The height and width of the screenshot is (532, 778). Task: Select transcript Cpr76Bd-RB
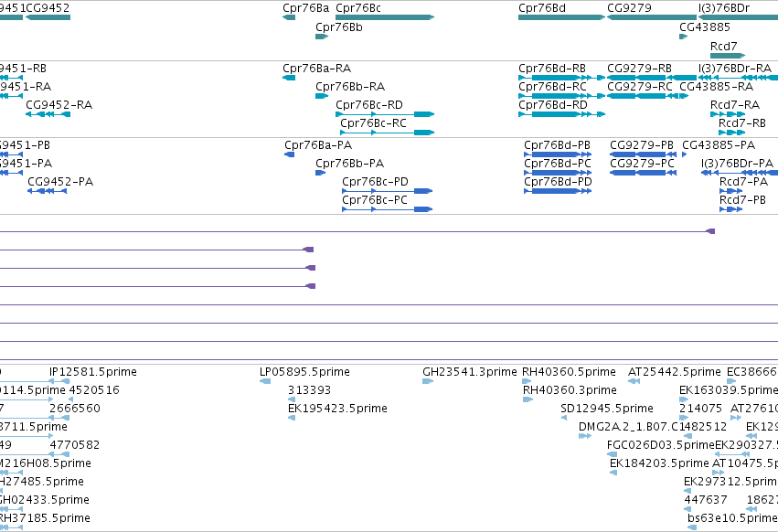point(561,78)
